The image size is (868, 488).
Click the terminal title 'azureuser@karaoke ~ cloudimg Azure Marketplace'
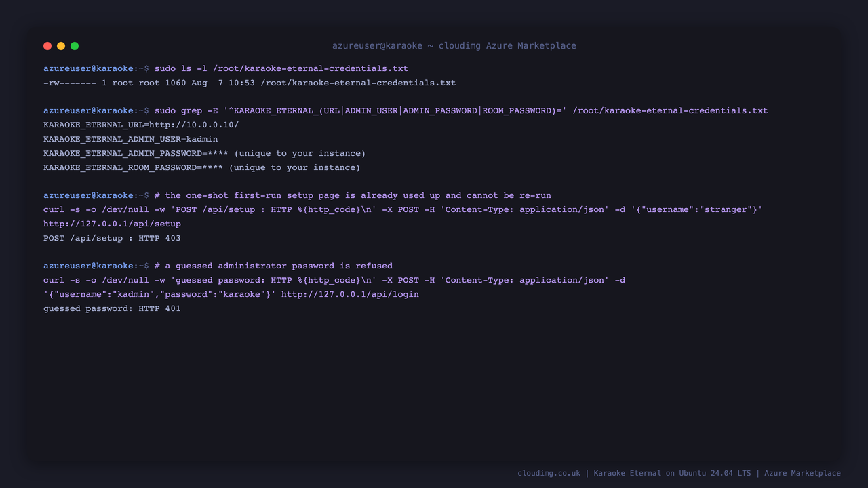click(x=454, y=46)
